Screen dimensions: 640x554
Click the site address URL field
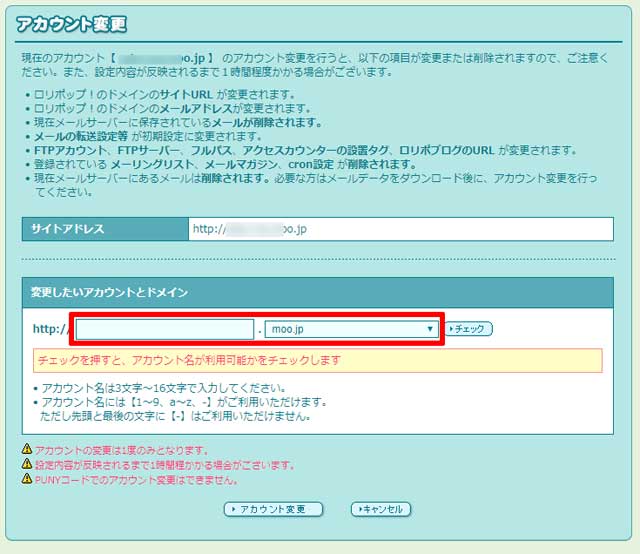tap(400, 229)
